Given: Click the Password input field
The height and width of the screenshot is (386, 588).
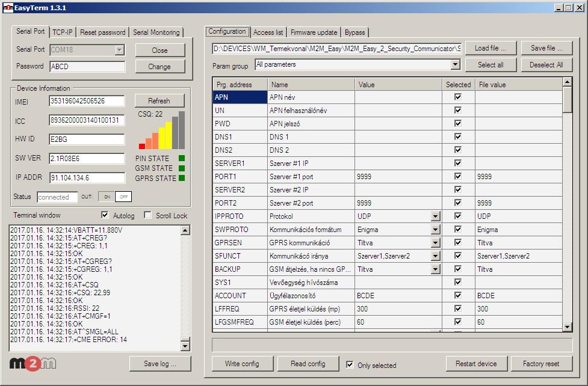Looking at the screenshot, I should click(x=87, y=66).
